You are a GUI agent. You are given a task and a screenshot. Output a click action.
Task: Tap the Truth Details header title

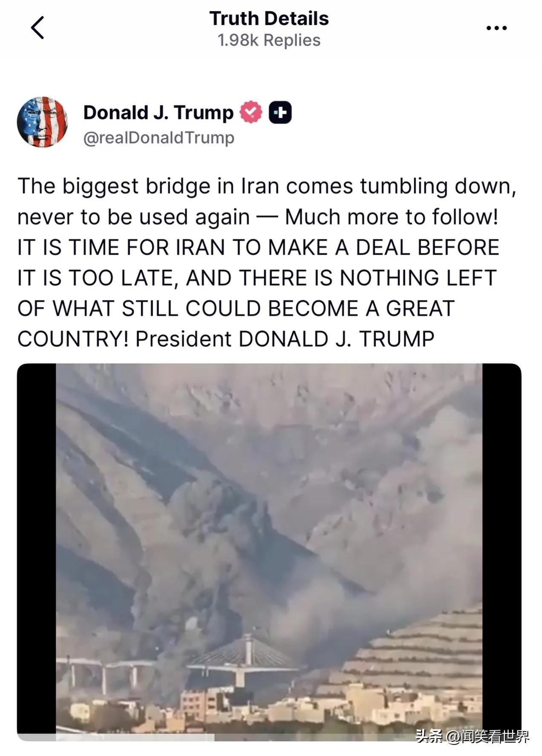point(269,19)
